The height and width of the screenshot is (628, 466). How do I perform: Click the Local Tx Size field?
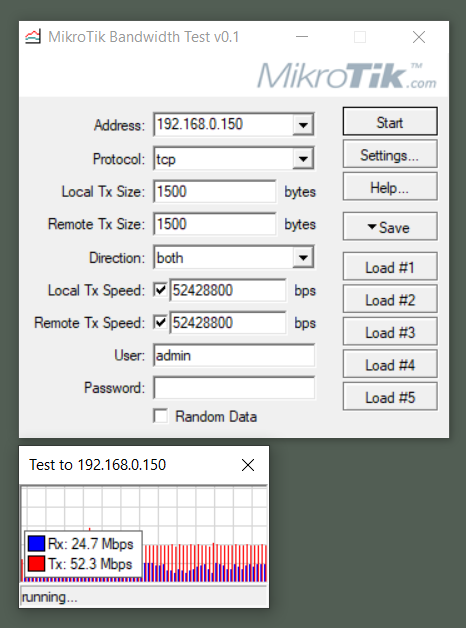pyautogui.click(x=215, y=191)
